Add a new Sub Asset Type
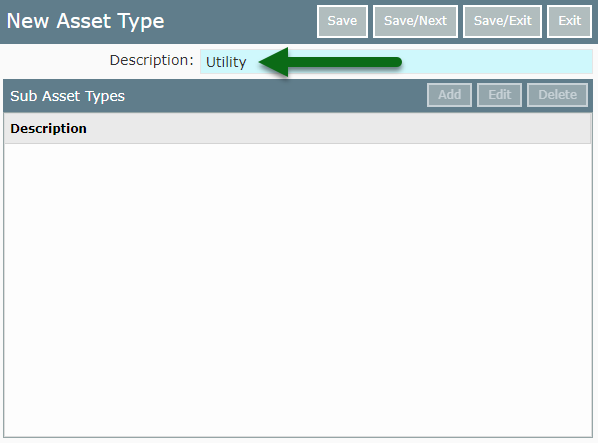The image size is (598, 443). 449,95
